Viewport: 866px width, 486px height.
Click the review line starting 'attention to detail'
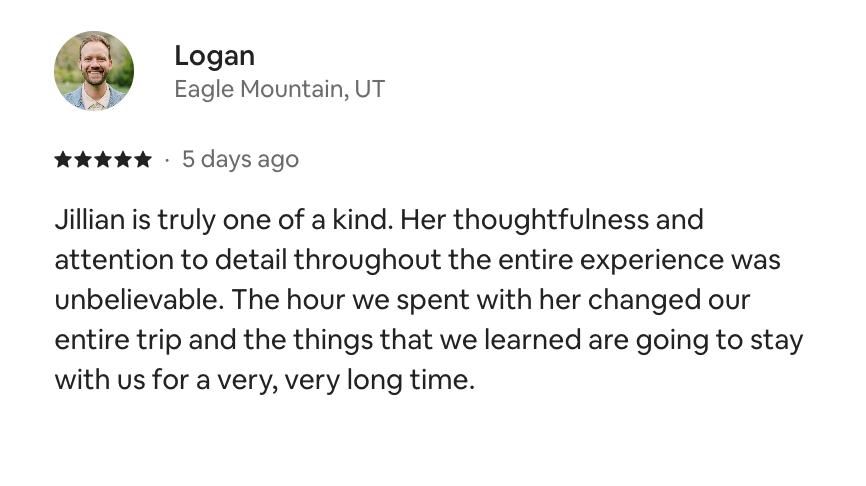click(x=418, y=260)
